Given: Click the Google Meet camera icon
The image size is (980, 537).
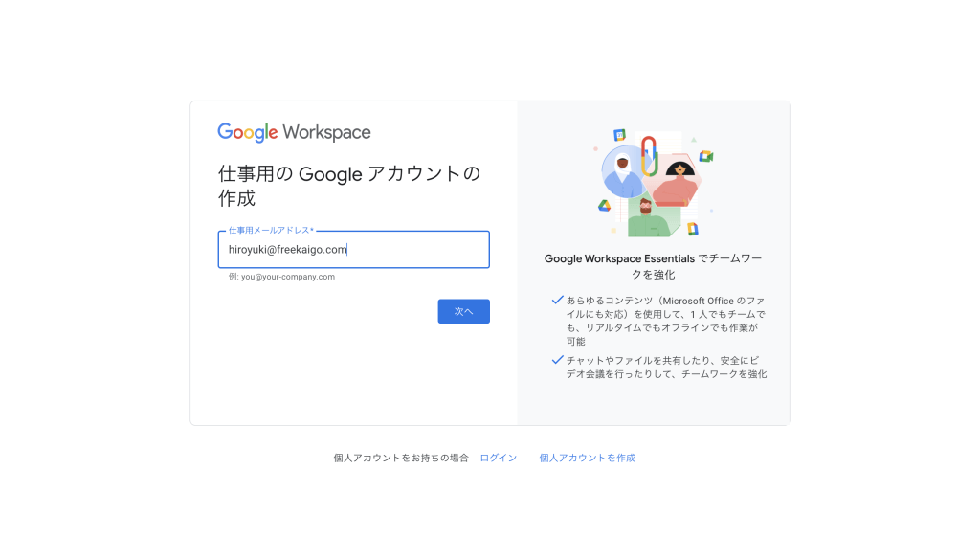Looking at the screenshot, I should 706,156.
